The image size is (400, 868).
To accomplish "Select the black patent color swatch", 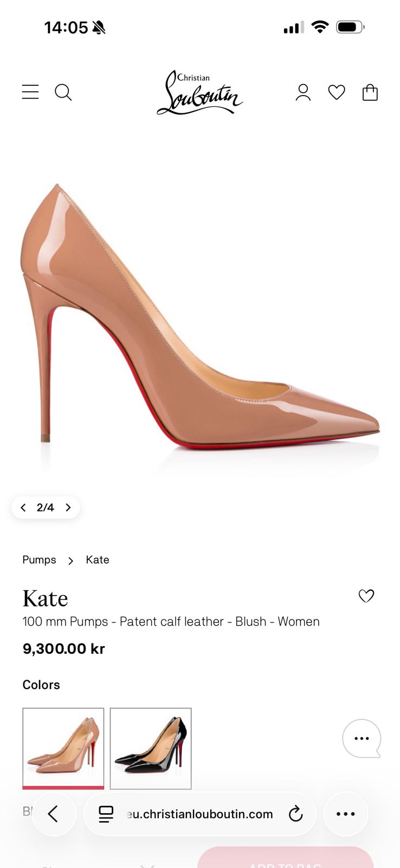I will coord(151,749).
